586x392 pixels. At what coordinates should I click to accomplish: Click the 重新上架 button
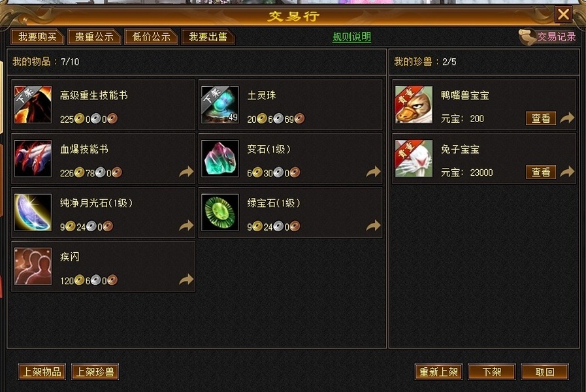tap(438, 372)
